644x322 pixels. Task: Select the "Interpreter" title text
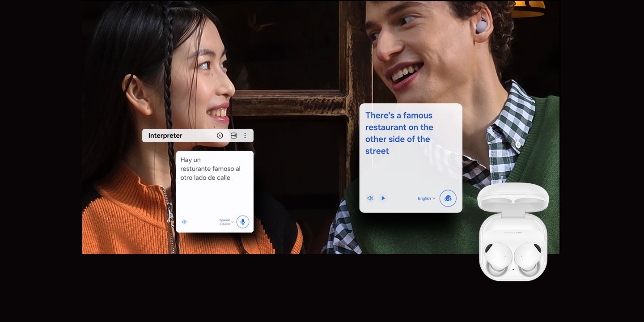point(165,136)
